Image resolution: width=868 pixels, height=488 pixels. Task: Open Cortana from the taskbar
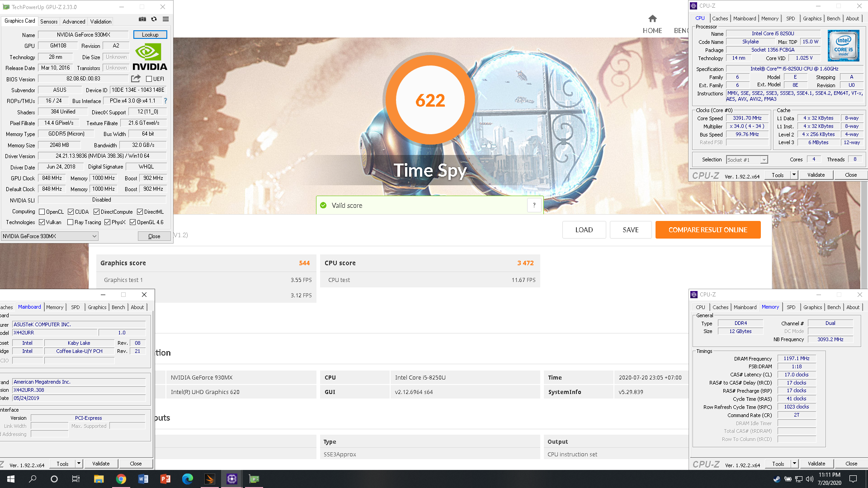(x=54, y=479)
